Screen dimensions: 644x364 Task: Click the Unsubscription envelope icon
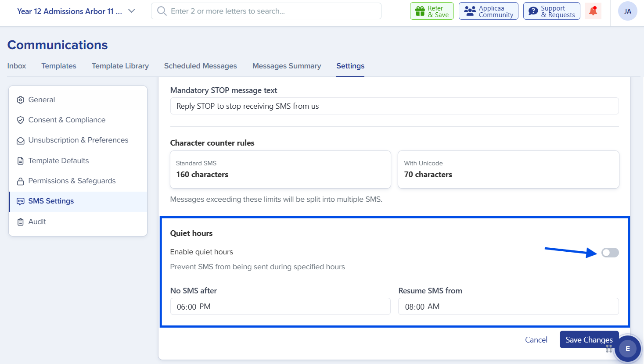tap(20, 140)
